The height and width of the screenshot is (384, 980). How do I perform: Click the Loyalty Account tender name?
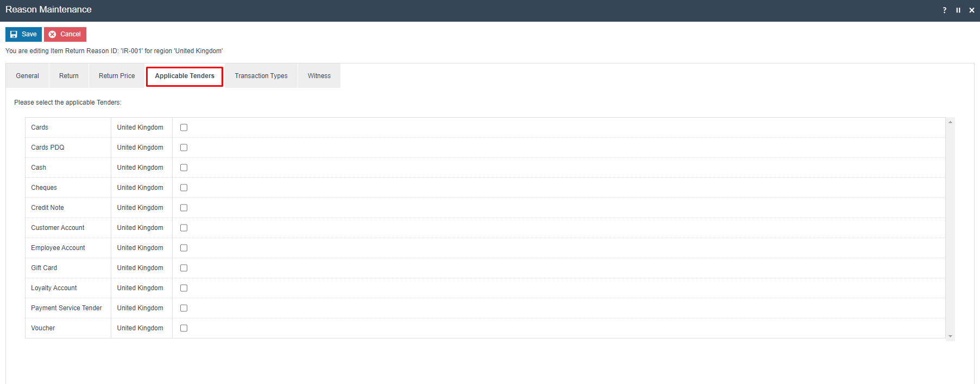(54, 288)
